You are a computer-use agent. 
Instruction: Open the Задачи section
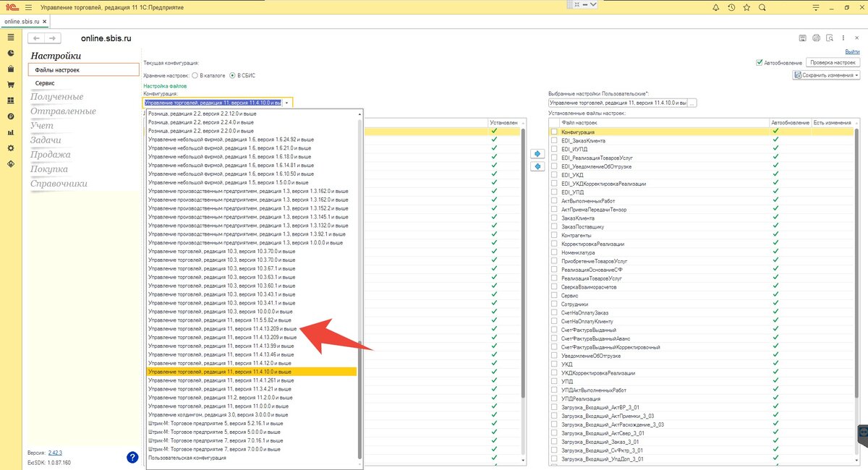coord(46,140)
